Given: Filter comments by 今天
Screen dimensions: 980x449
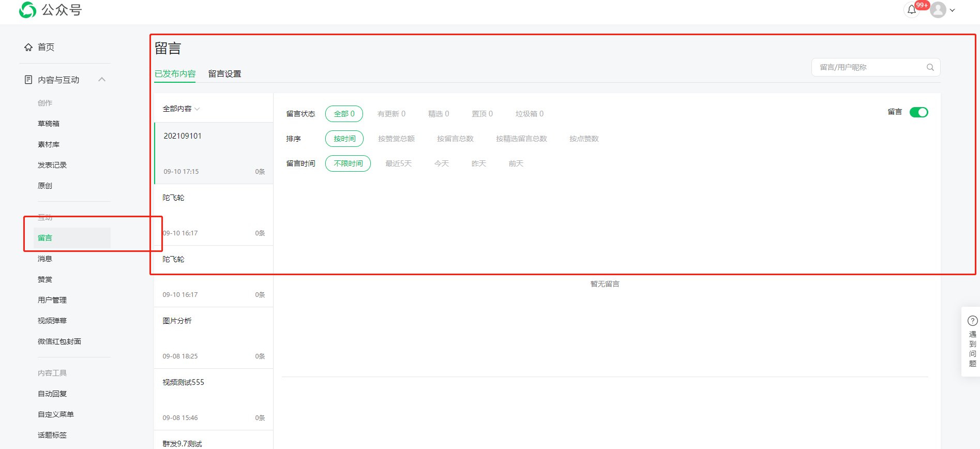Looking at the screenshot, I should 442,163.
